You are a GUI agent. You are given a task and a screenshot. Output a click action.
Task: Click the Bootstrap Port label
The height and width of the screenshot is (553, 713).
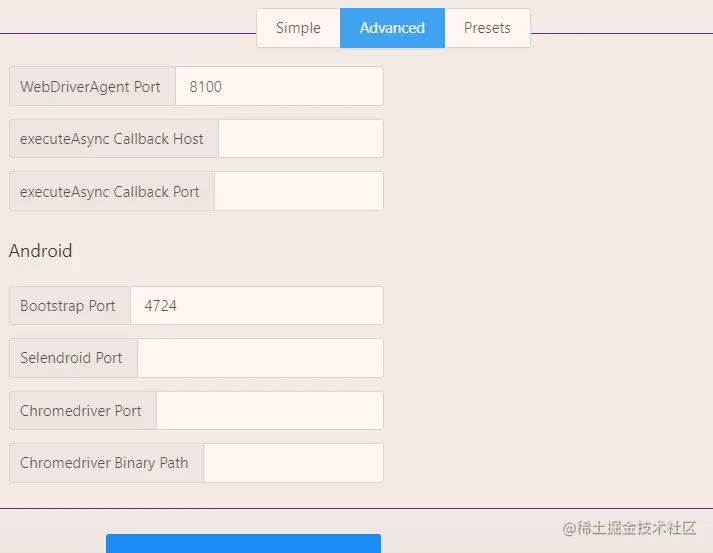pos(70,306)
